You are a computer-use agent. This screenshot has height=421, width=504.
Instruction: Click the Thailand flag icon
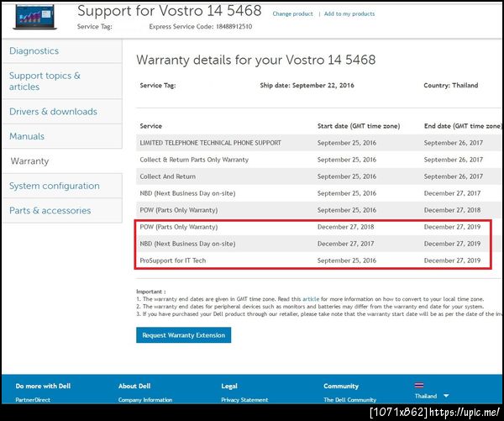coord(419,386)
